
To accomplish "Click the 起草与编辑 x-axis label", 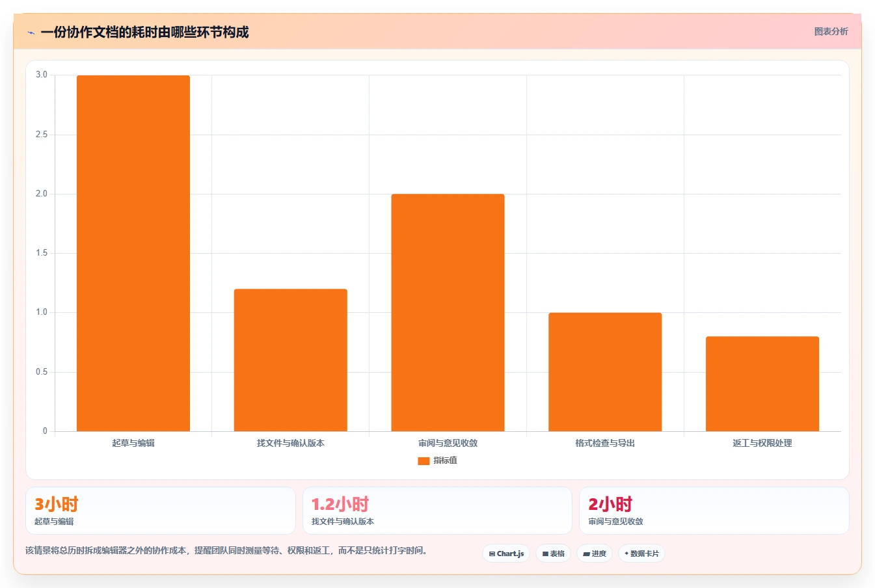I will point(133,443).
